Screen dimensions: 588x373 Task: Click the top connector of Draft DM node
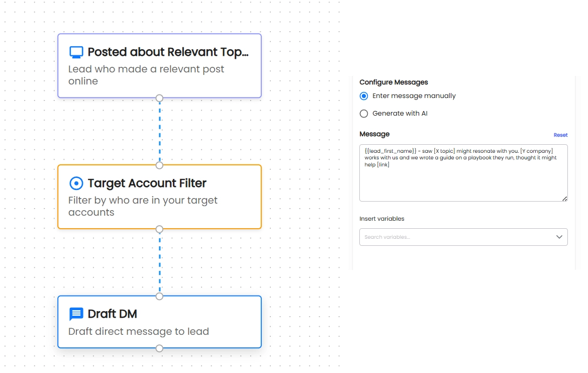159,297
